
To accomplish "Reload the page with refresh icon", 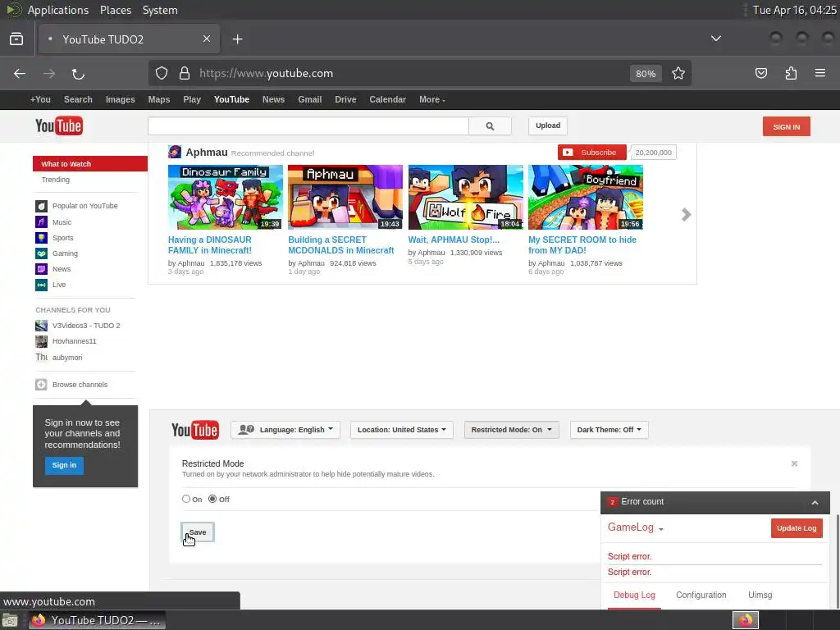I will [x=78, y=74].
